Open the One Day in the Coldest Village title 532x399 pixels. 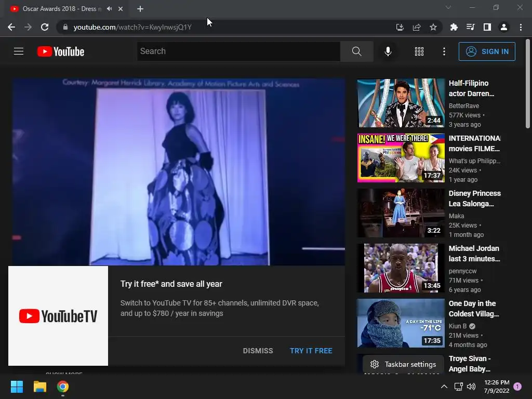pos(474,309)
